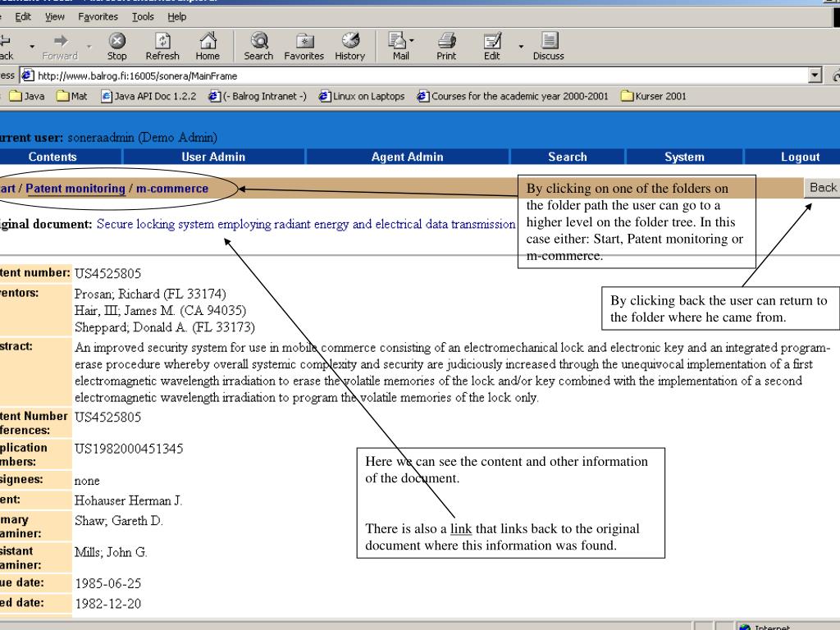Screen dimensions: 840x630
Task: Click assistant examiner Mills; John G.
Action: [111, 552]
